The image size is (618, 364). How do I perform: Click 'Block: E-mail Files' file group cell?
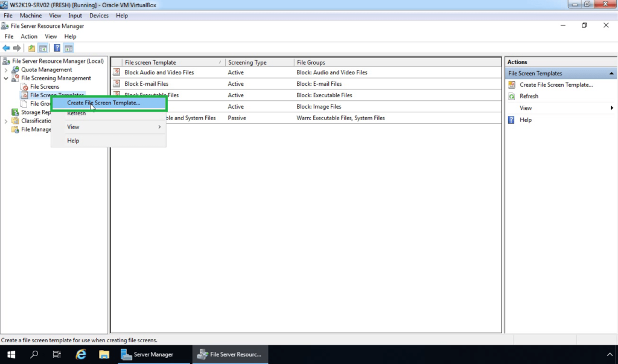[319, 84]
